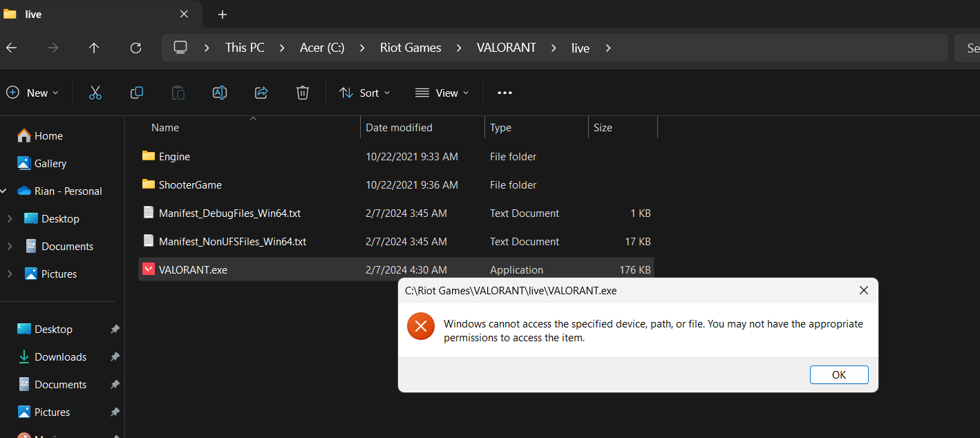Open a new File Explorer tab

(222, 15)
